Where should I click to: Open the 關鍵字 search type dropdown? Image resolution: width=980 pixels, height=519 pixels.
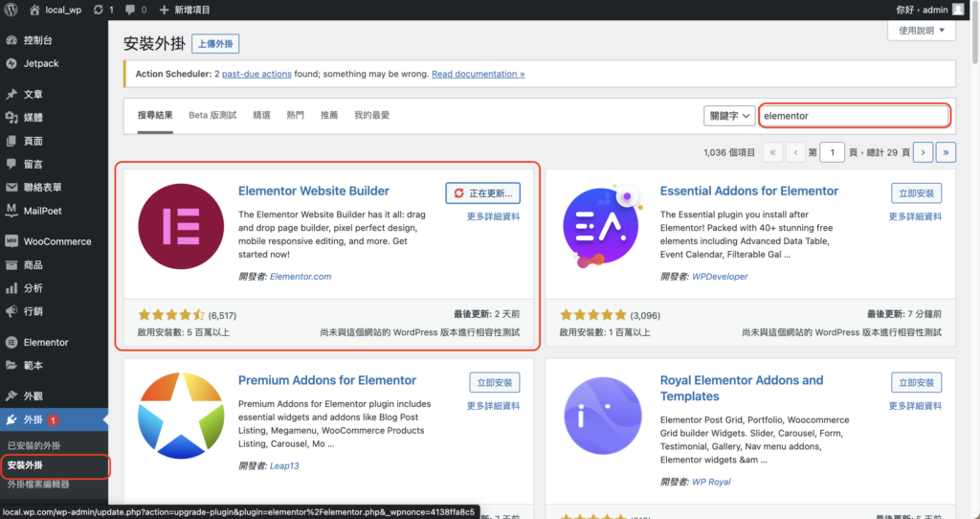729,116
